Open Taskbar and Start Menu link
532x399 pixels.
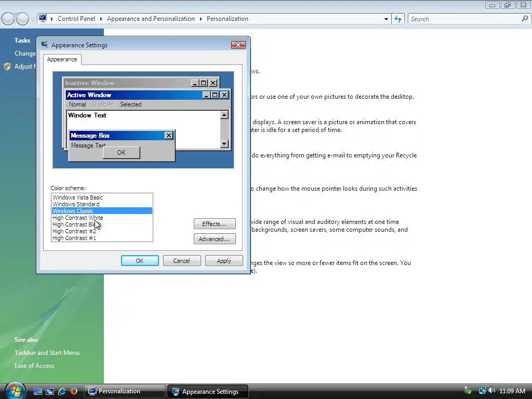[47, 353]
